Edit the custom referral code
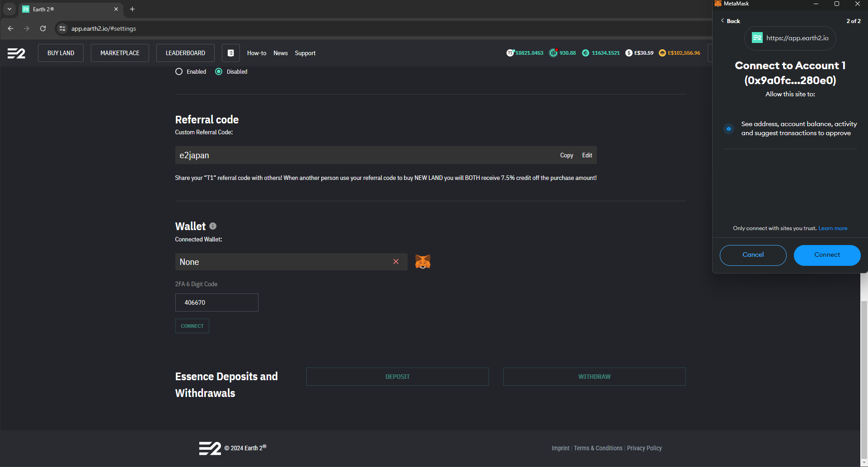This screenshot has width=868, height=467. (587, 155)
